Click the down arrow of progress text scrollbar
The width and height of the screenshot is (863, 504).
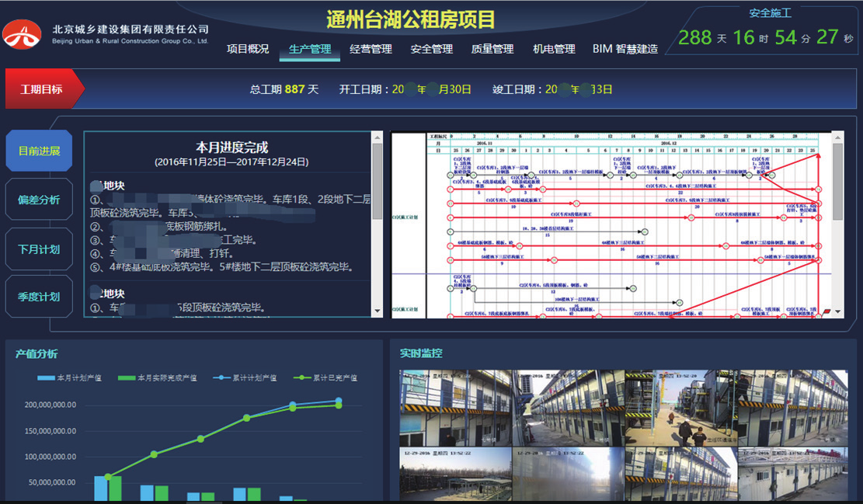(x=378, y=311)
